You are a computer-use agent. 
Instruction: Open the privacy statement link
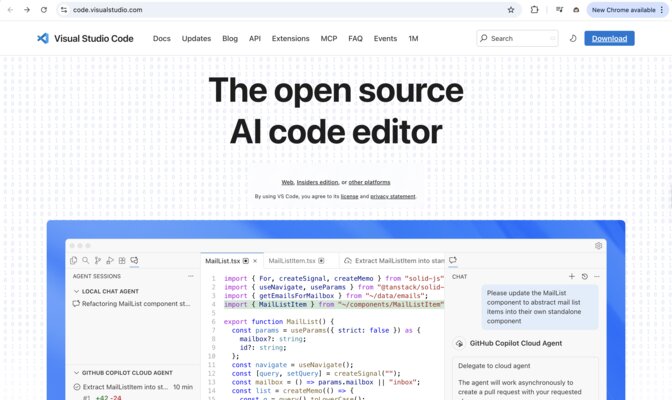(x=393, y=196)
